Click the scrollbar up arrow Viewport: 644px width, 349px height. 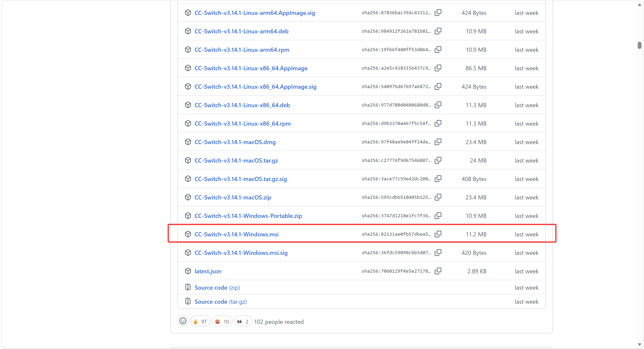pos(640,4)
